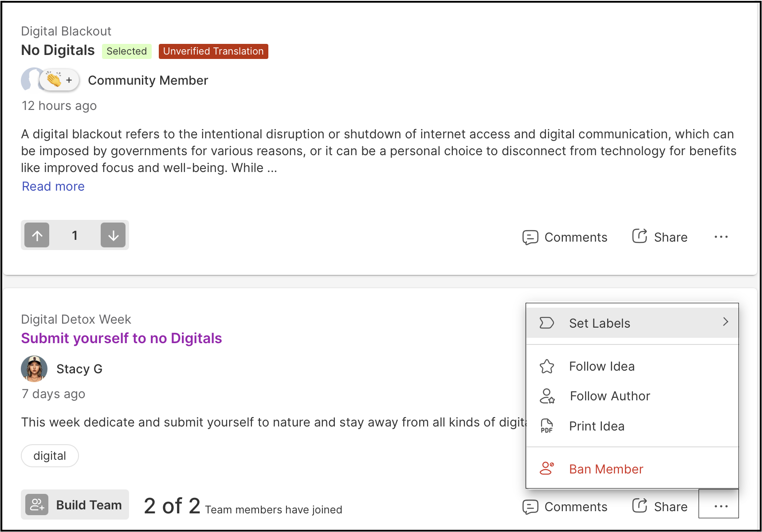Screen dimensions: 762x532
Task: Share the Submit yourself to no Digitals idea
Action: point(660,506)
